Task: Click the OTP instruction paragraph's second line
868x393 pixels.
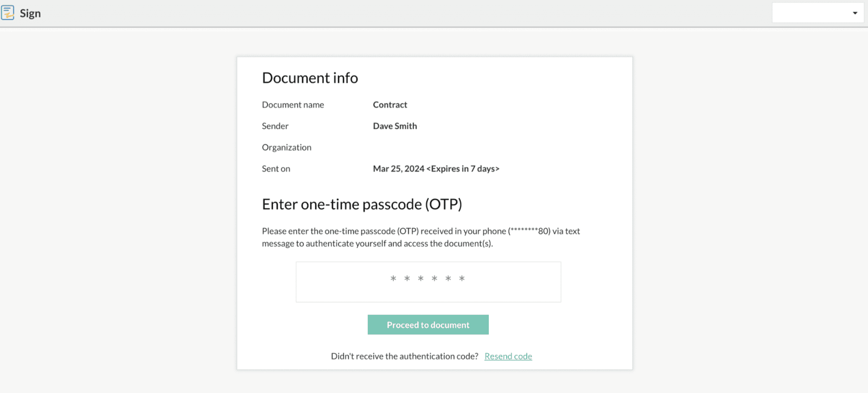Action: click(377, 244)
